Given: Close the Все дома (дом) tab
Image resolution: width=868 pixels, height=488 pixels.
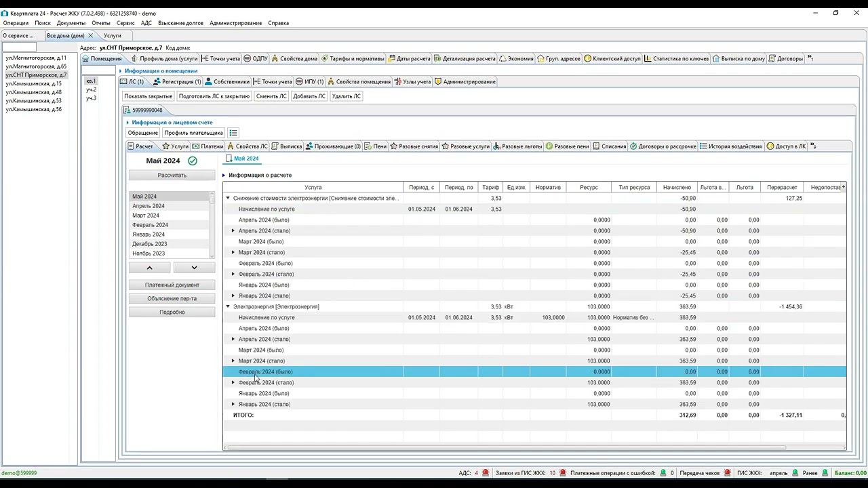Looking at the screenshot, I should tap(91, 35).
